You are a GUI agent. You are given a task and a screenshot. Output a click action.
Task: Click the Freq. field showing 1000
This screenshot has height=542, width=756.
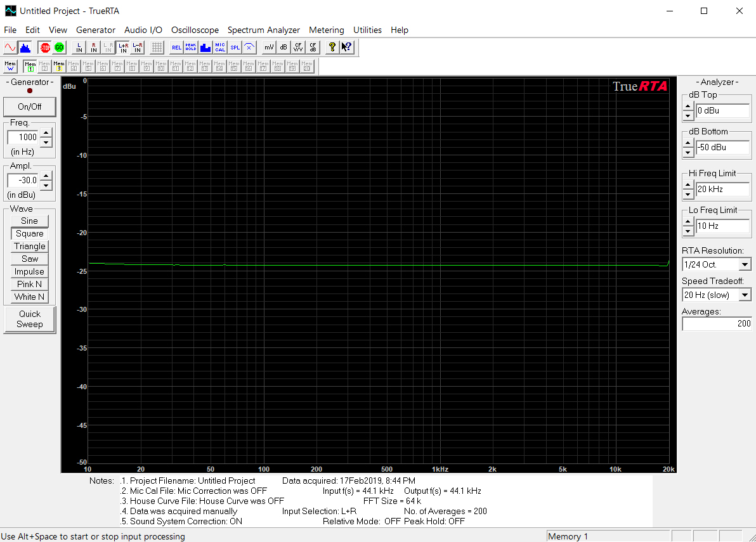click(x=23, y=137)
